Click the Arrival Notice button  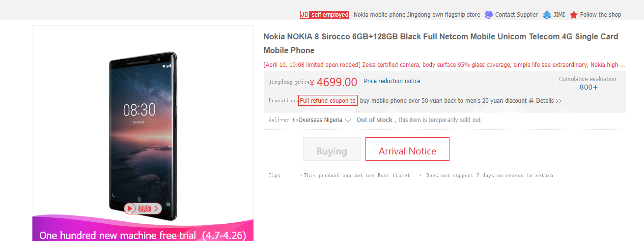[x=407, y=149]
